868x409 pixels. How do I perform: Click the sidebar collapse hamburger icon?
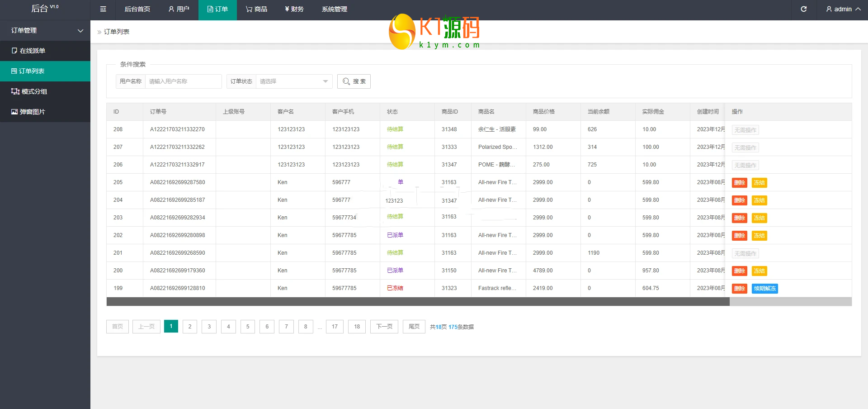coord(103,9)
